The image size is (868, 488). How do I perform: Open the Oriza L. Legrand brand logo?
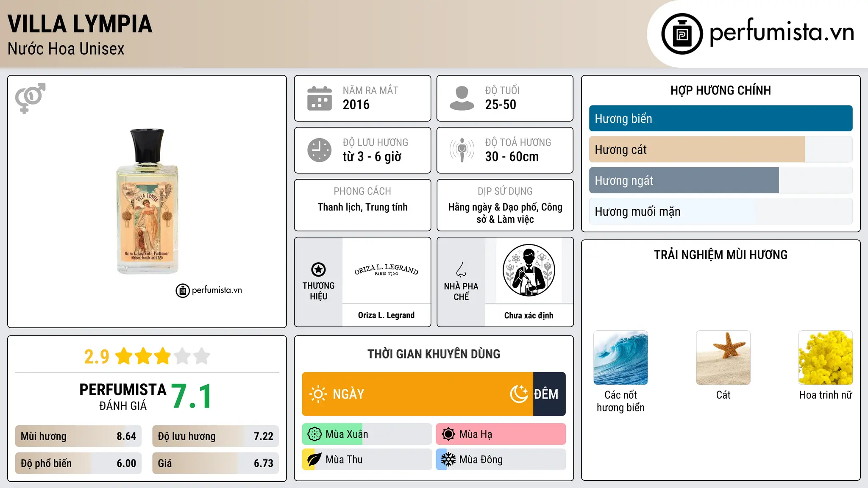pos(386,270)
